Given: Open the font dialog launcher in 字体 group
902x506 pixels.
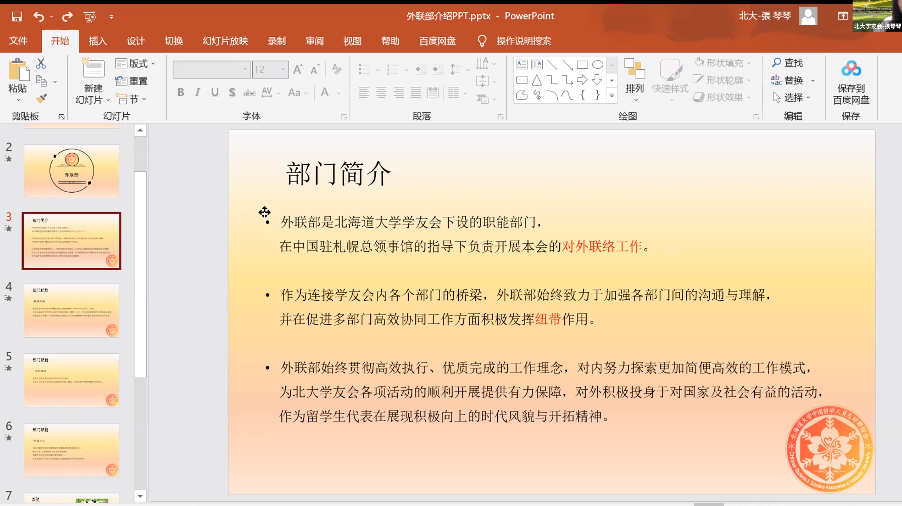Looking at the screenshot, I should click(344, 117).
